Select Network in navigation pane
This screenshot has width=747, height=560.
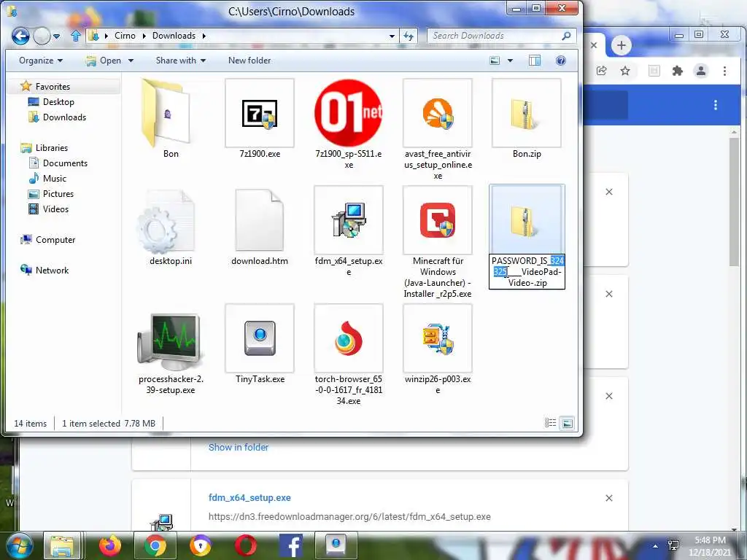[52, 270]
